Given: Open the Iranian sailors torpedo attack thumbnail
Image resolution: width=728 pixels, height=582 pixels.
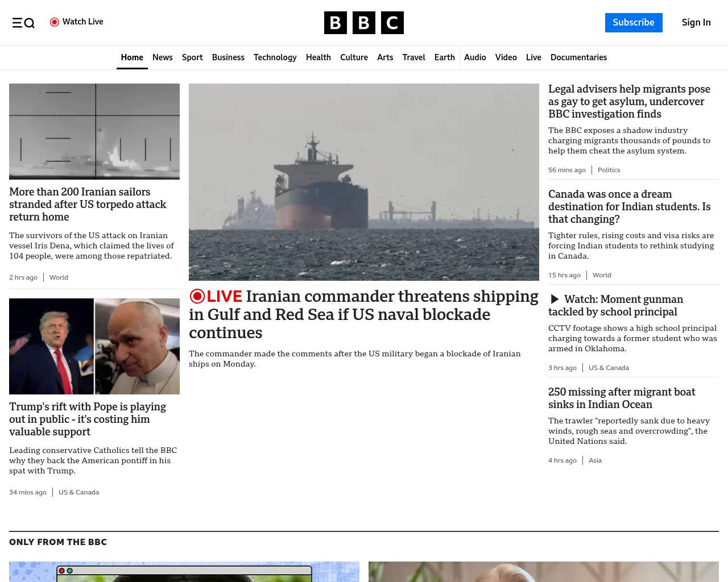Looking at the screenshot, I should pyautogui.click(x=94, y=131).
